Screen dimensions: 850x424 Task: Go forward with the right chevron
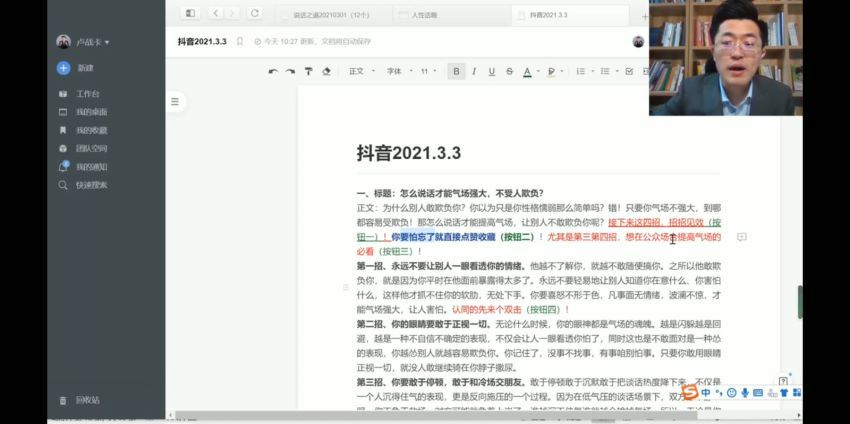(232, 13)
